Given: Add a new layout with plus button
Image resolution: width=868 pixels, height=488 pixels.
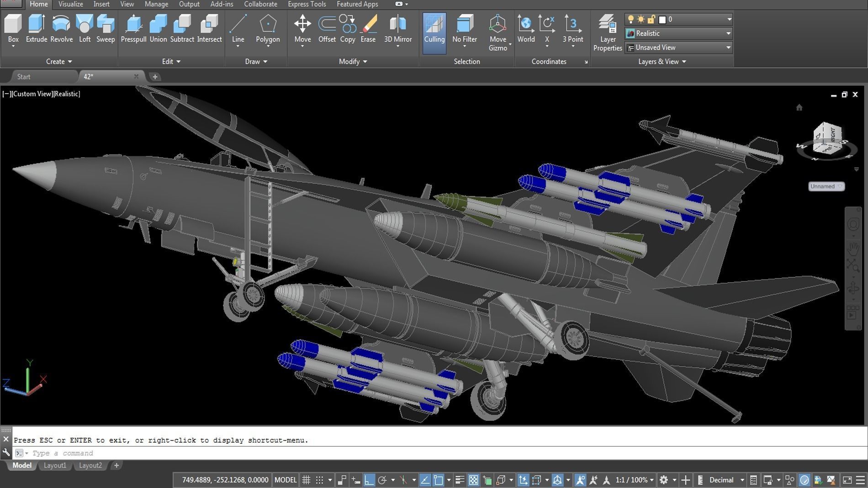Looking at the screenshot, I should [116, 466].
